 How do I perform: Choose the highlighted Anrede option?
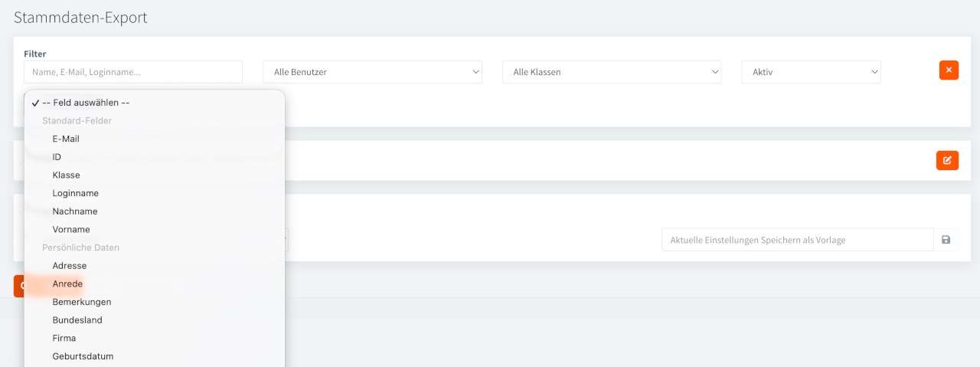[67, 283]
